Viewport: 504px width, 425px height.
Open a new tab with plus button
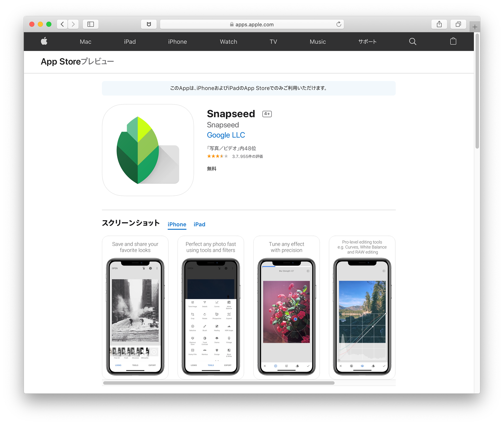click(475, 27)
